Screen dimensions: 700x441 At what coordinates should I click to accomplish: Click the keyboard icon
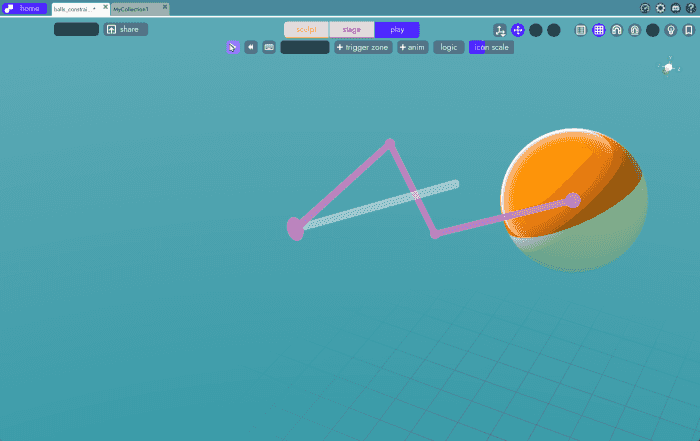[269, 47]
